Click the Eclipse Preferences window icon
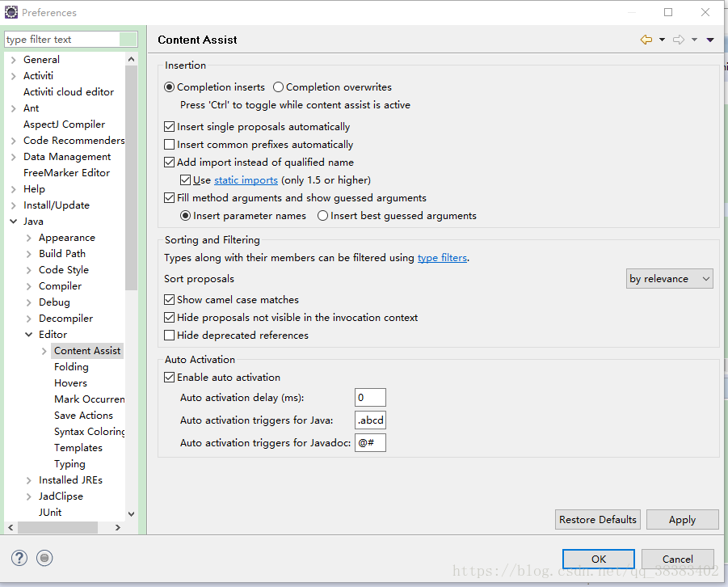Screen dimensions: 728x587 pyautogui.click(x=11, y=13)
